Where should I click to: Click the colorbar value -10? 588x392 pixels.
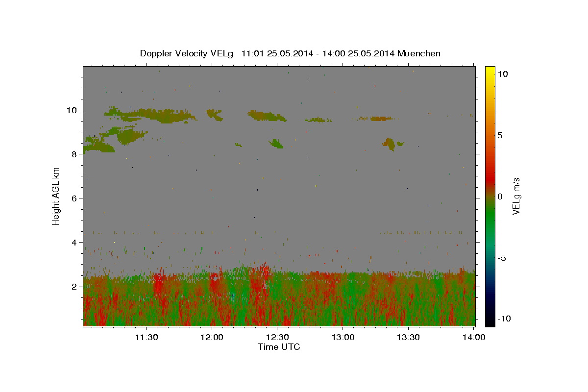pos(504,318)
